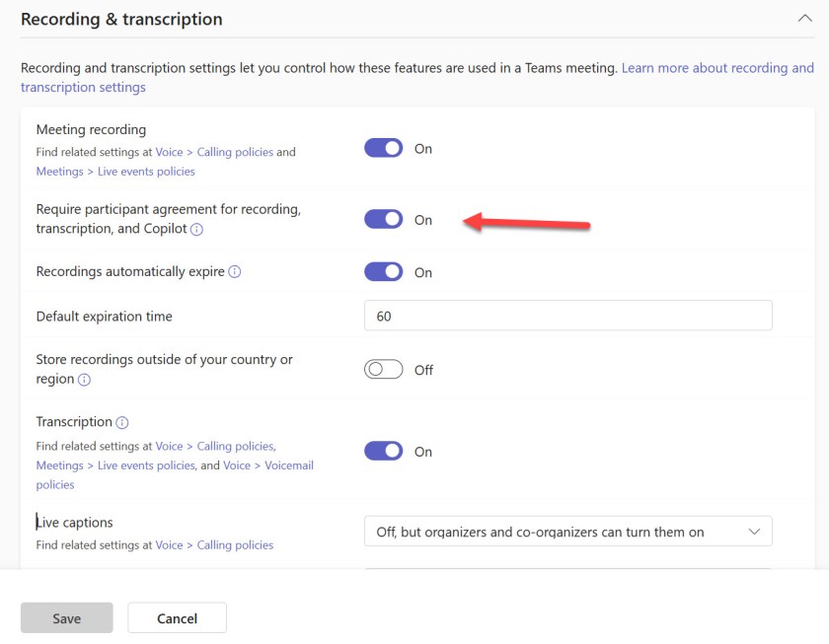Image resolution: width=829 pixels, height=644 pixels.
Task: Click info icon beside Recordings automatically expire
Action: [x=234, y=271]
